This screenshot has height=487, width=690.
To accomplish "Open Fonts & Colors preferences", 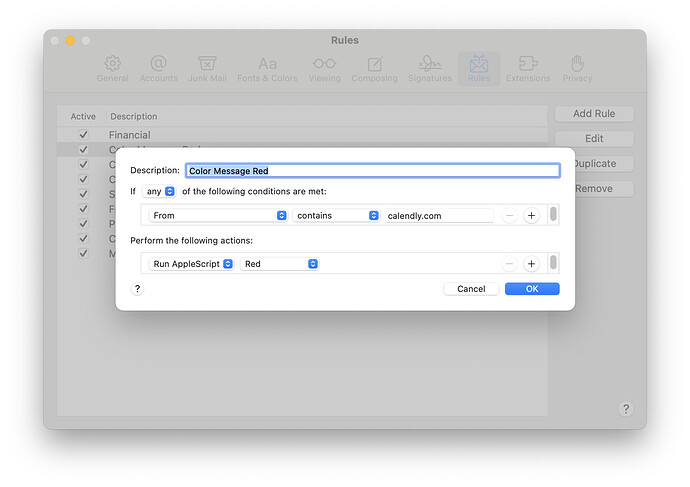I will (x=267, y=68).
